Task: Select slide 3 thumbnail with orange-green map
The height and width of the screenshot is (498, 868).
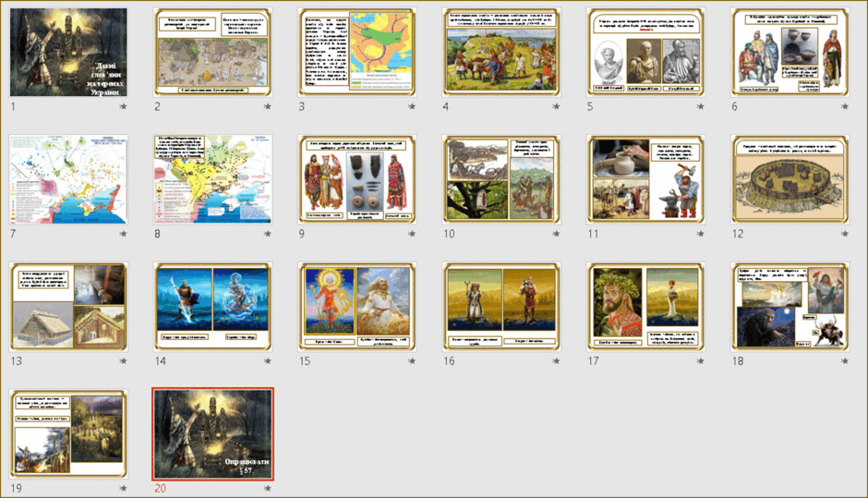Action: click(357, 52)
